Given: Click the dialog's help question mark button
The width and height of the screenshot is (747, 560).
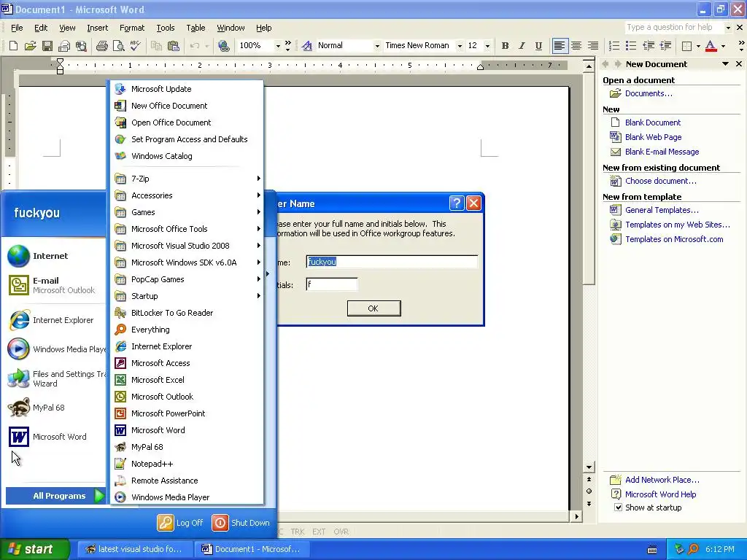Looking at the screenshot, I should (x=457, y=203).
